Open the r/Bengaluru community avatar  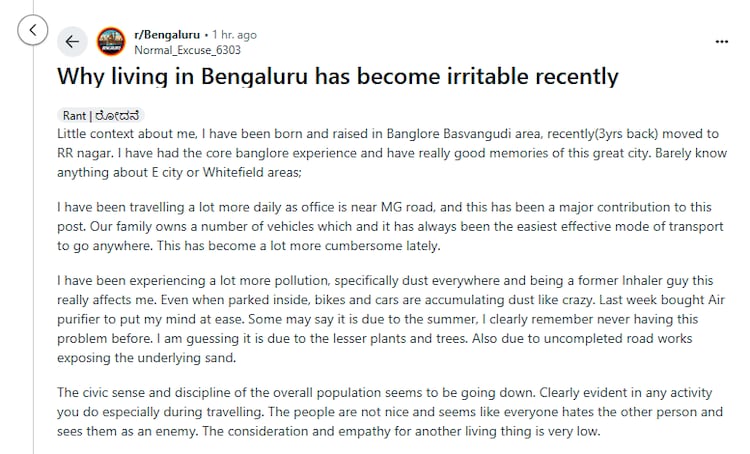coord(109,41)
